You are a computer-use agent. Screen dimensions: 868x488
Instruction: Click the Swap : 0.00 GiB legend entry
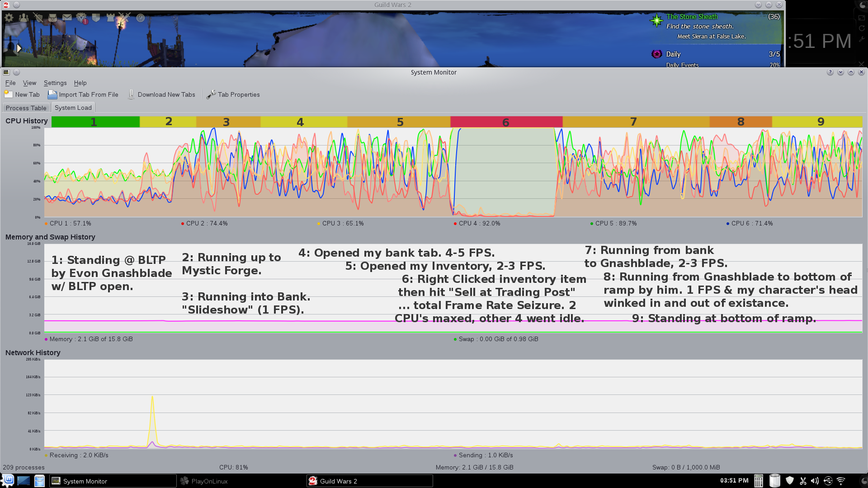pyautogui.click(x=496, y=339)
